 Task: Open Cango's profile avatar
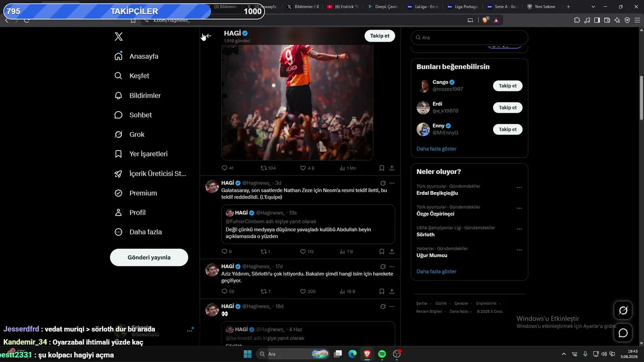[423, 86]
